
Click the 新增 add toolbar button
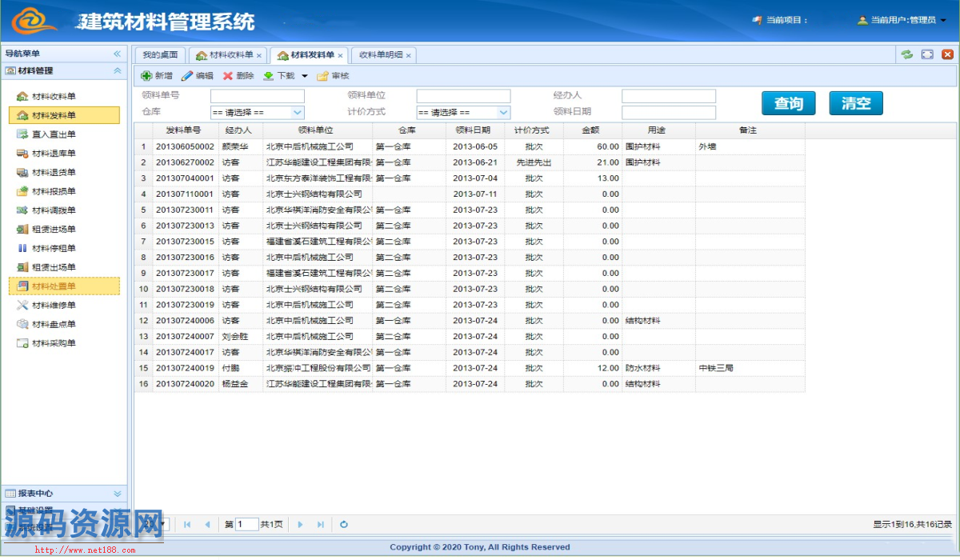coord(157,76)
